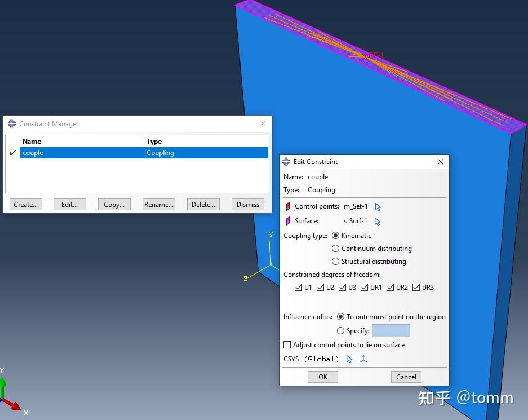Click the green checkmark beside the couple constraint
Screen dimensions: 528x420
pos(12,152)
